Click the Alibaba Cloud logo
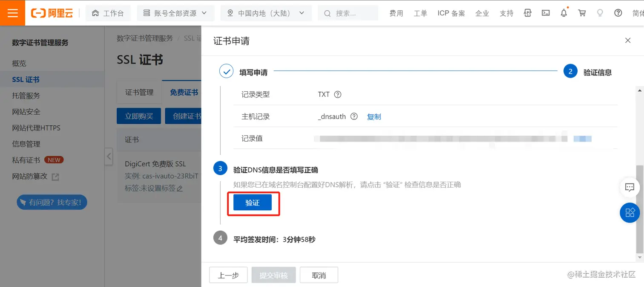 52,13
